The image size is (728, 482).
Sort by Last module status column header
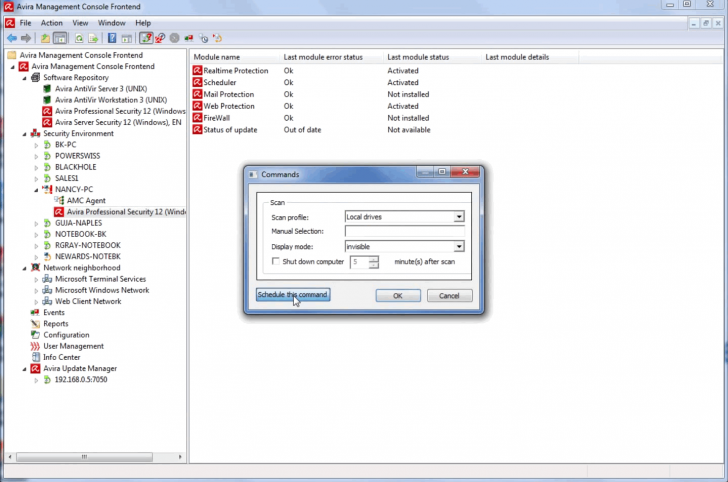[433, 57]
